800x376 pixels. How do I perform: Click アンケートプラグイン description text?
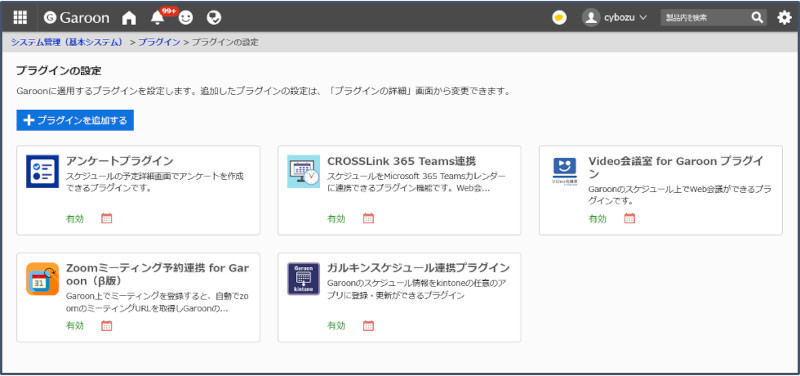155,182
